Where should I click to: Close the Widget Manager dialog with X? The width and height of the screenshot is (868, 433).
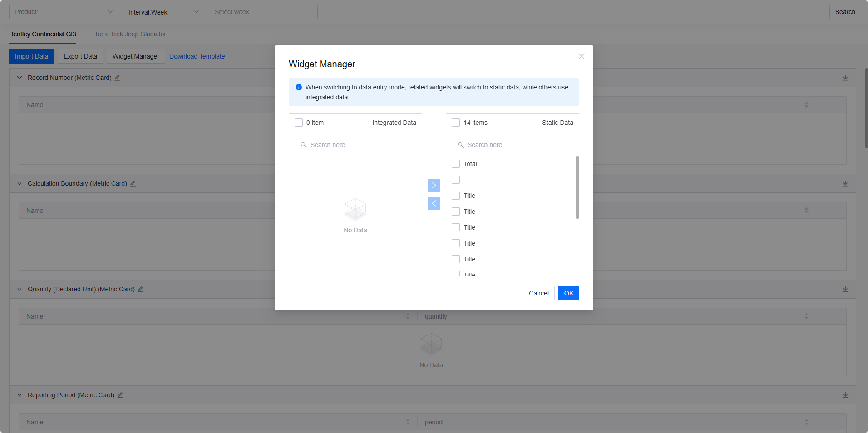tap(581, 56)
